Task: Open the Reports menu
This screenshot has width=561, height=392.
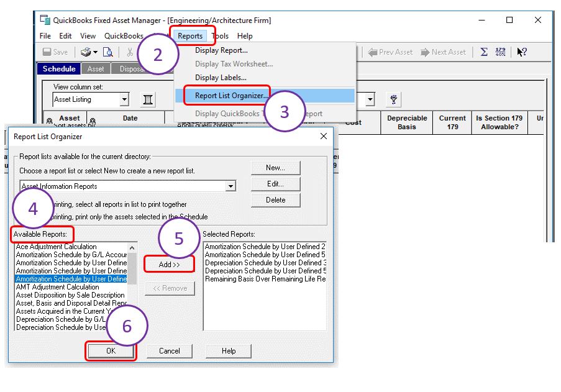Action: 190,36
